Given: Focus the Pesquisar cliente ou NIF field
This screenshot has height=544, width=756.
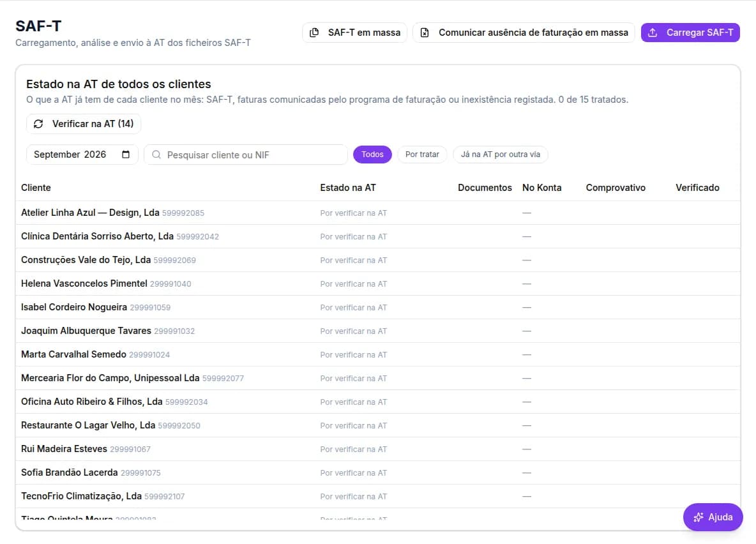Looking at the screenshot, I should click(x=246, y=155).
